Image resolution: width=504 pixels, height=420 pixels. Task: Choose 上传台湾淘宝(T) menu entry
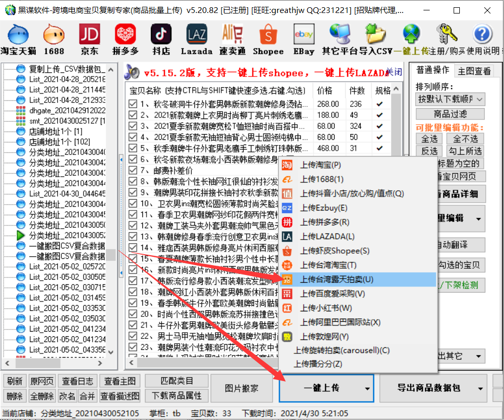358,265
